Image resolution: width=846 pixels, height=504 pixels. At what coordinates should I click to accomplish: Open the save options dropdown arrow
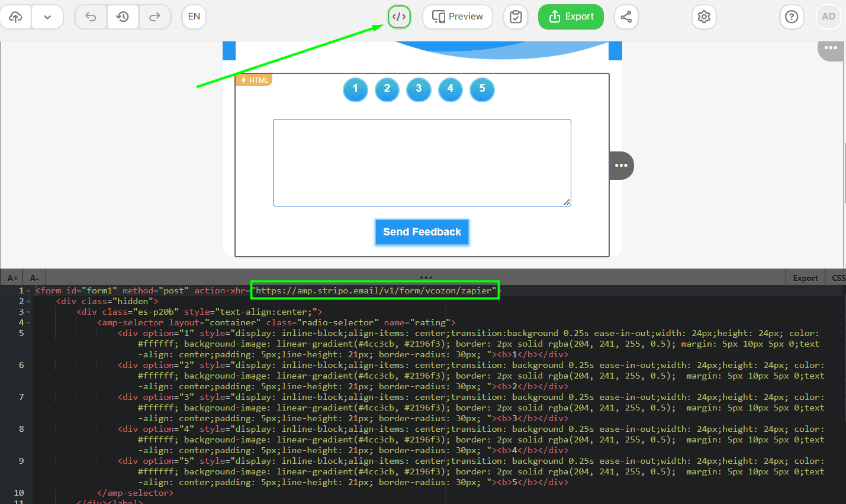[x=47, y=17]
